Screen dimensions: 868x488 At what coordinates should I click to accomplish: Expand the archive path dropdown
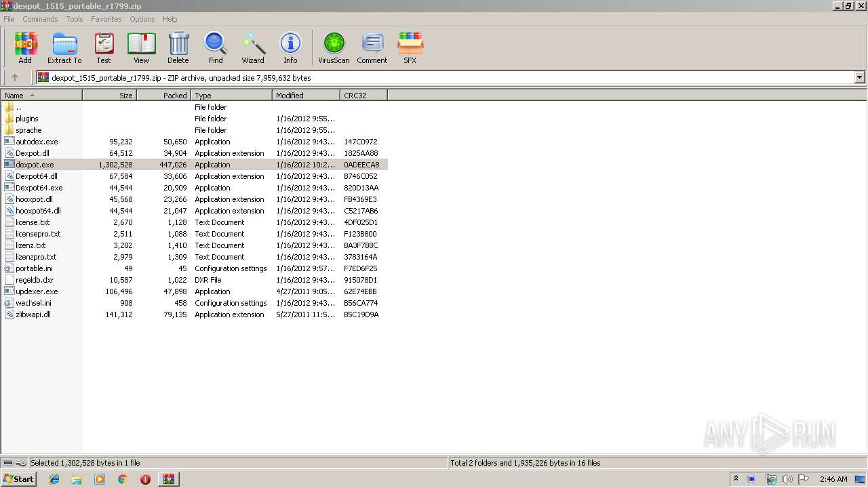click(x=860, y=77)
